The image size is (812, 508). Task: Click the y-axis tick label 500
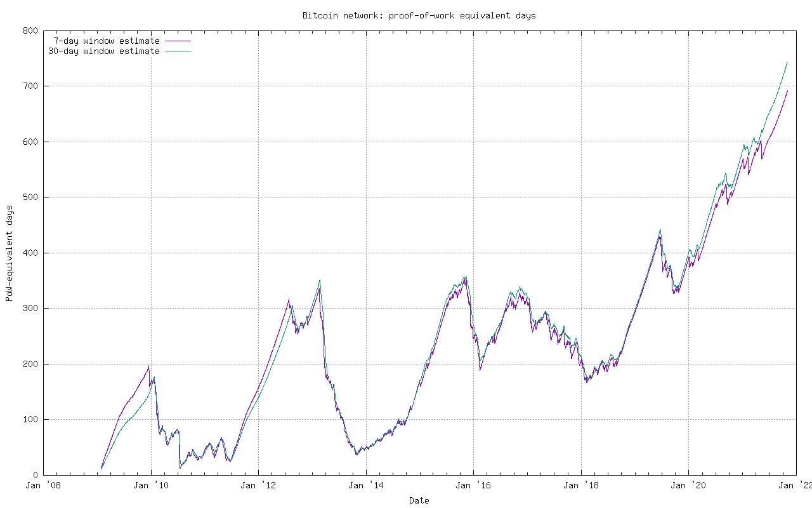click(30, 197)
